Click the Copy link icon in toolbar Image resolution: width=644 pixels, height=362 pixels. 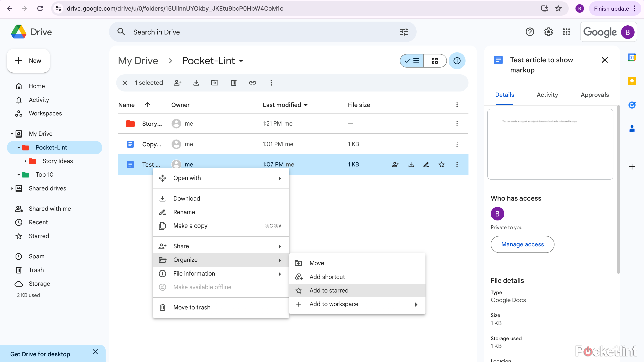click(252, 83)
